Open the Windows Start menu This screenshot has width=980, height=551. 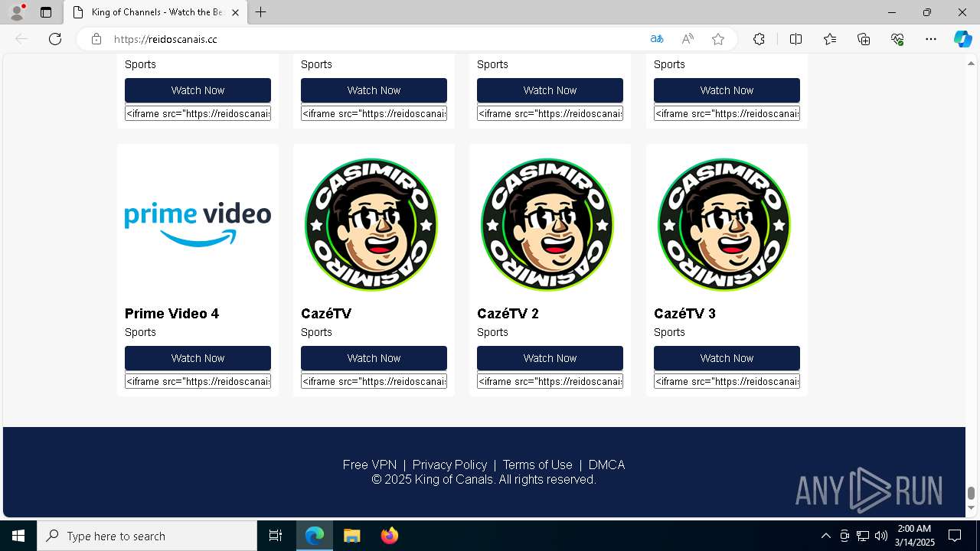[x=18, y=536]
